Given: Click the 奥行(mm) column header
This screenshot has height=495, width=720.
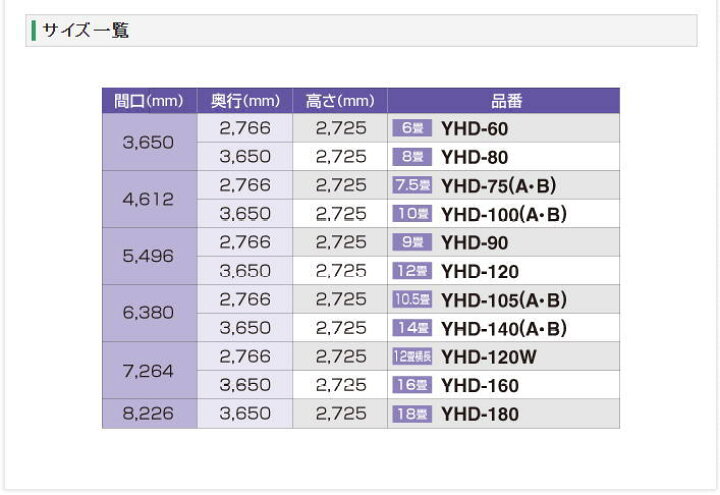Looking at the screenshot, I should point(245,101).
